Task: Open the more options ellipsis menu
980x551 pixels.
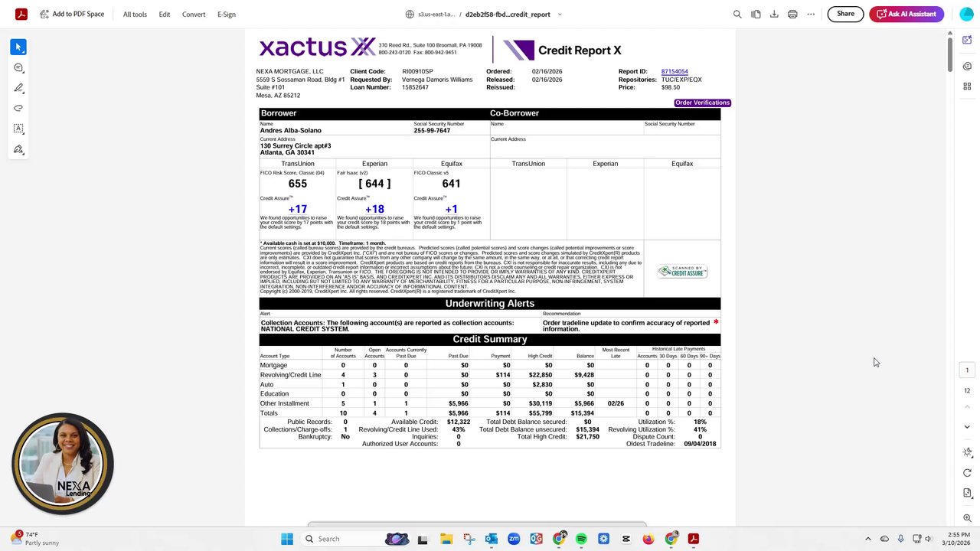Action: tap(811, 14)
